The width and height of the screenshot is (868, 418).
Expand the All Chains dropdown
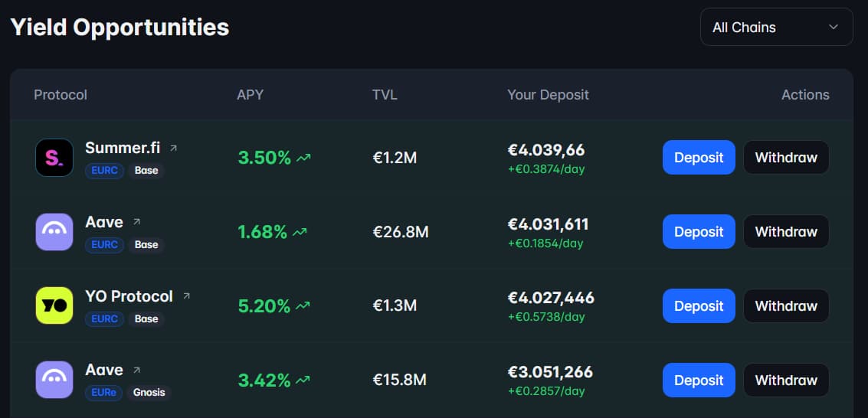(x=776, y=27)
